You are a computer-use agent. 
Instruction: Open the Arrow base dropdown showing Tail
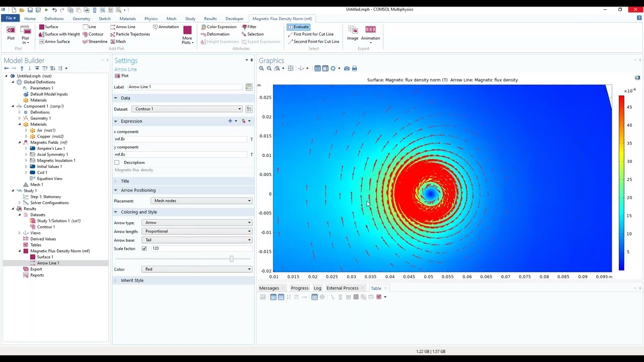pyautogui.click(x=197, y=240)
